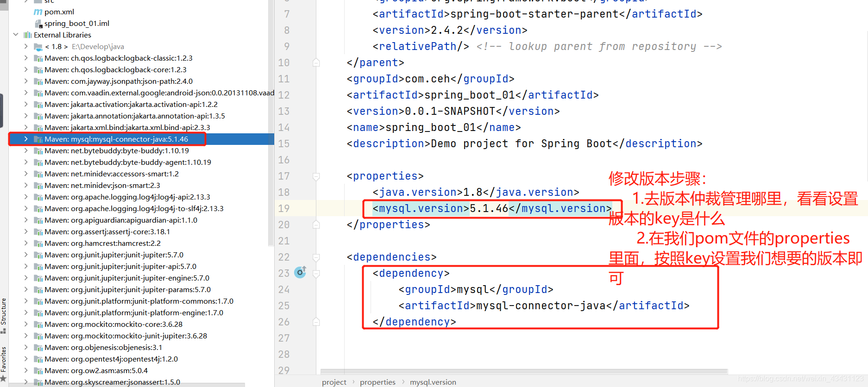The width and height of the screenshot is (868, 387).
Task: Click the pom.xml Maven file icon
Action: [x=38, y=12]
